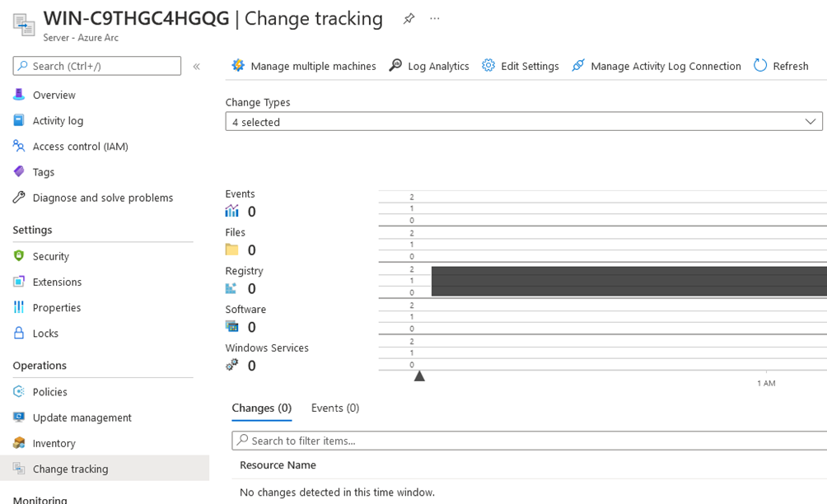Select Change tracking in the sidebar
This screenshot has height=504, width=827.
(105, 468)
